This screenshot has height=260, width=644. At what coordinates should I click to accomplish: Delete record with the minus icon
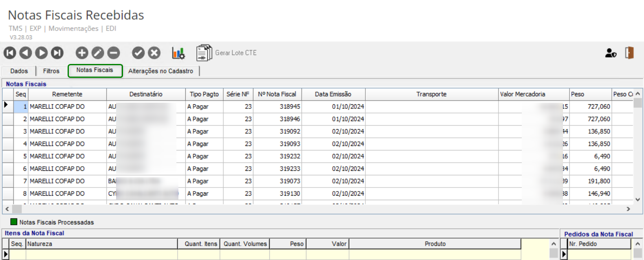(114, 53)
